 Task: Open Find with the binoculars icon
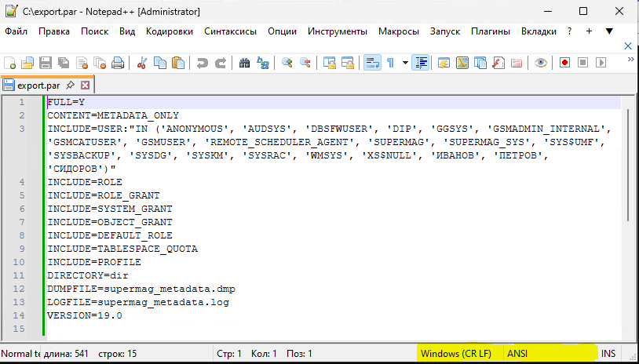pos(244,63)
